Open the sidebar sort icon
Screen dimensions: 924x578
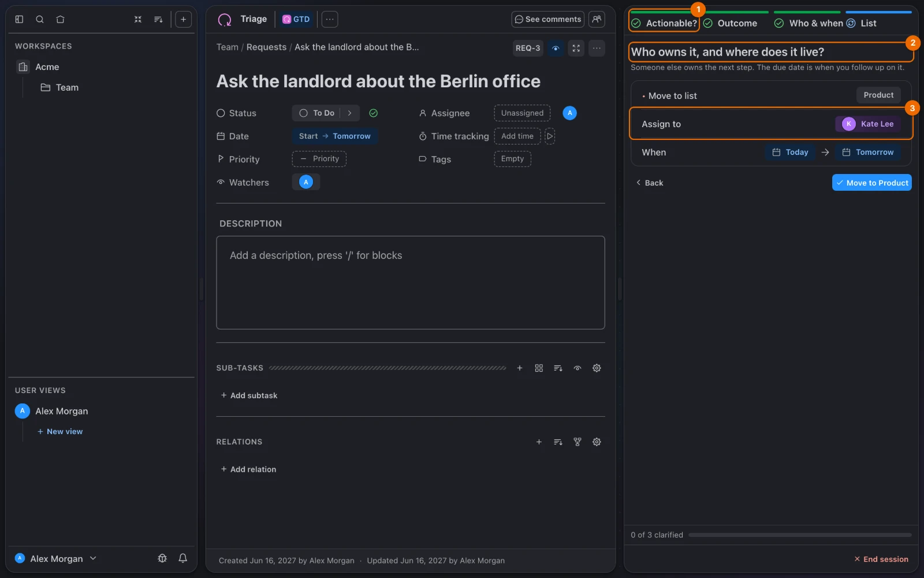click(158, 19)
